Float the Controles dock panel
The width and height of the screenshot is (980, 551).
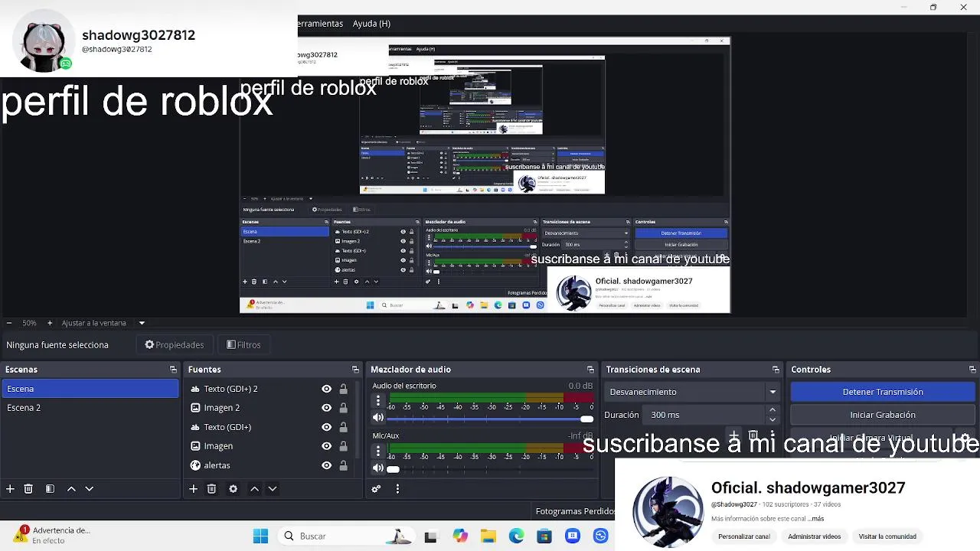[972, 370]
